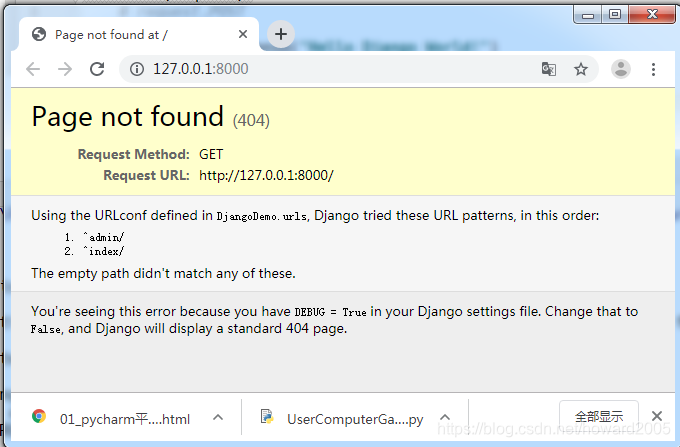680x447 pixels.
Task: Reload the page with the refresh icon
Action: (97, 69)
